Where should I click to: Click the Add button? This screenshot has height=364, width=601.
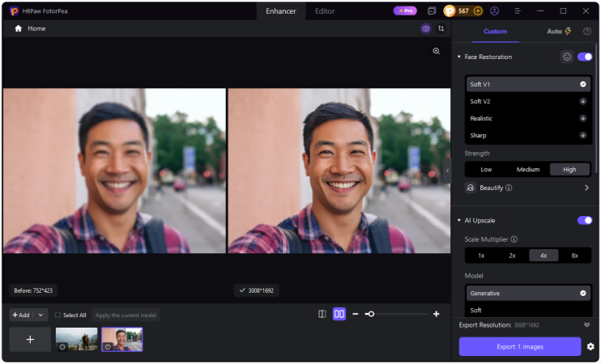click(22, 315)
